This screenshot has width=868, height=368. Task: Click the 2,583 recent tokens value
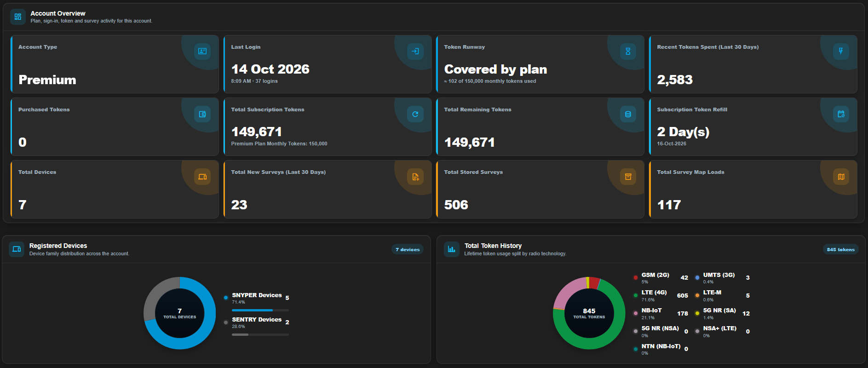(x=675, y=80)
